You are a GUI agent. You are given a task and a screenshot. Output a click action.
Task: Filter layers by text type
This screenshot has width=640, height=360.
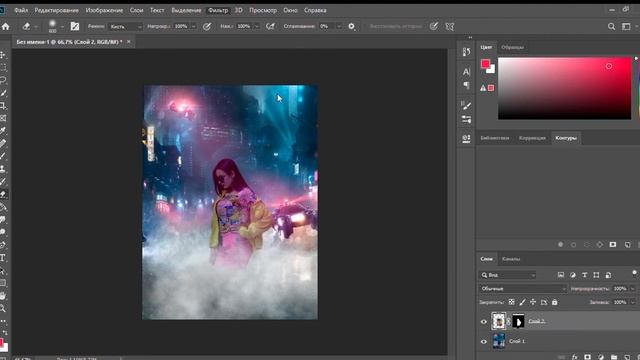click(584, 275)
